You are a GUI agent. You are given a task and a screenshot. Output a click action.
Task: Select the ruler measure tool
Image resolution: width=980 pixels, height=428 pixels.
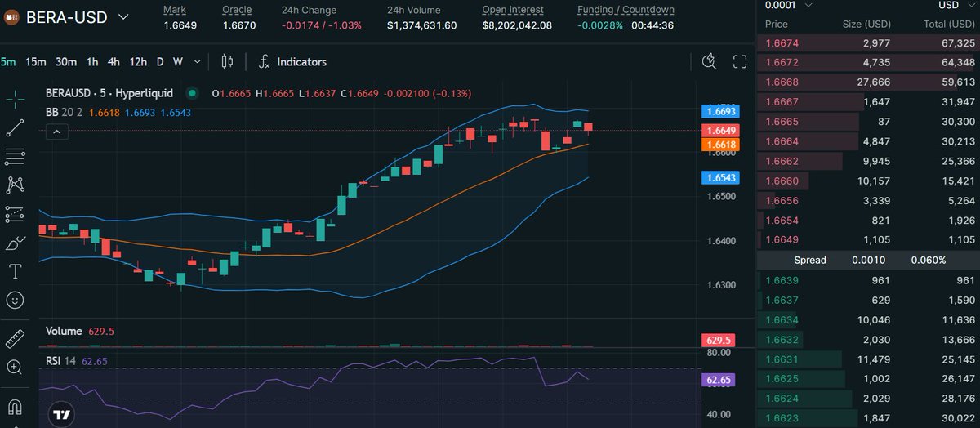[15, 339]
